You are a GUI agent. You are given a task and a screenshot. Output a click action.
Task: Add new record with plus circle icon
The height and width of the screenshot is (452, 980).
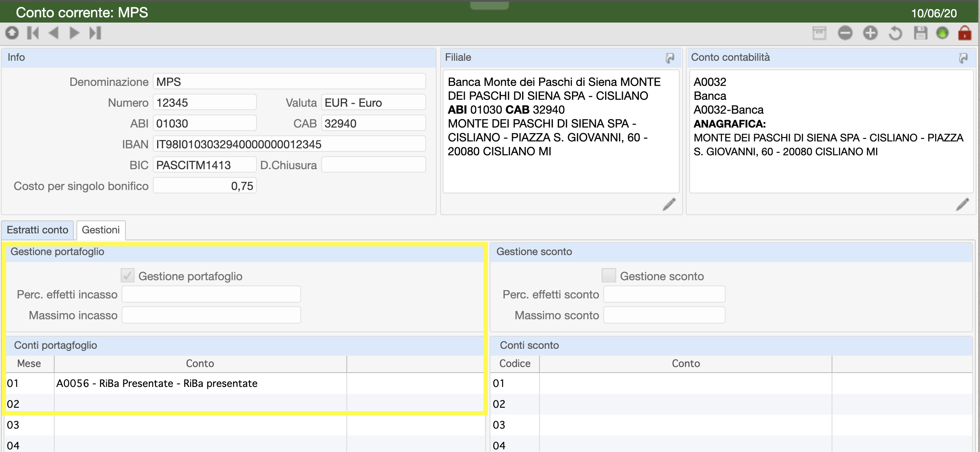870,33
